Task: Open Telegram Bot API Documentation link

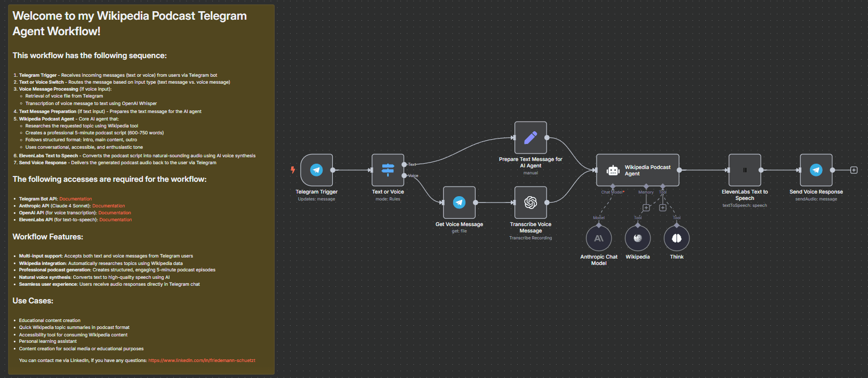Action: pos(76,199)
